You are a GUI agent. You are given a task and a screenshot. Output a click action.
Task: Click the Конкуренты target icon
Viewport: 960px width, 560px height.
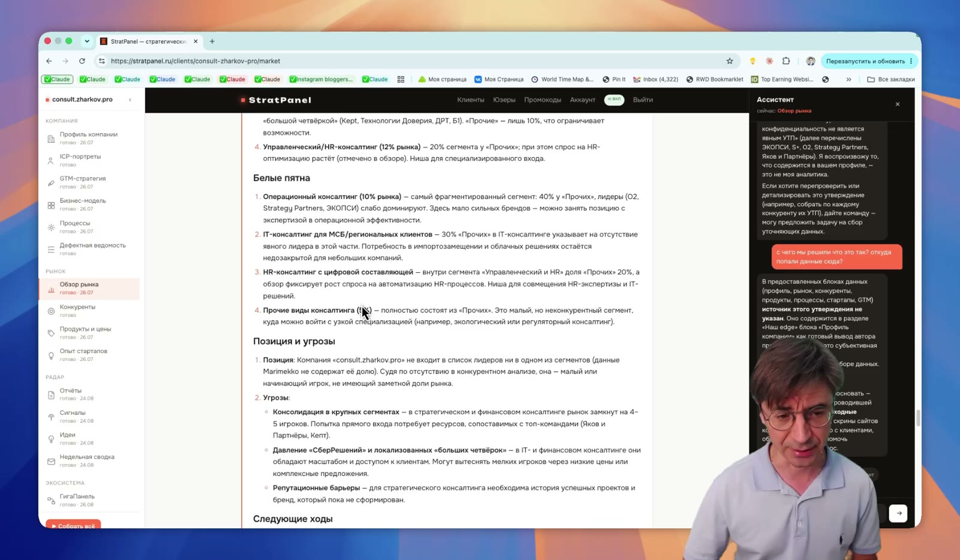[51, 311]
